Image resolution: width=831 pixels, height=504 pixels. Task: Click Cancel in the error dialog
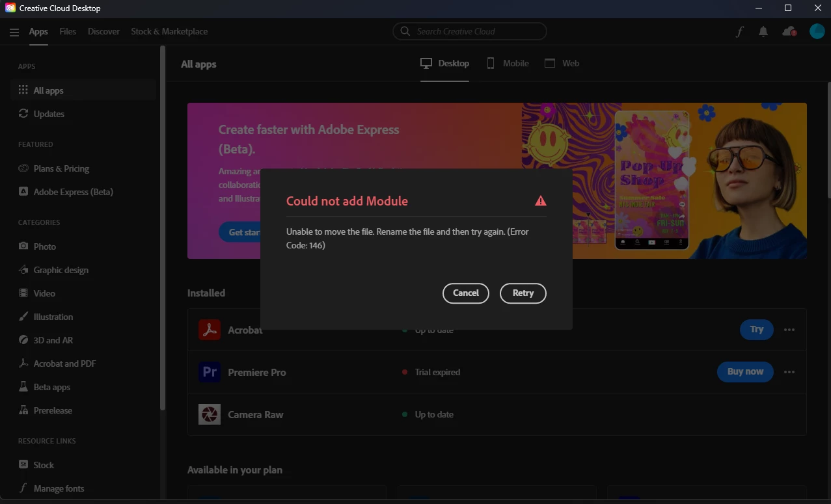(466, 293)
